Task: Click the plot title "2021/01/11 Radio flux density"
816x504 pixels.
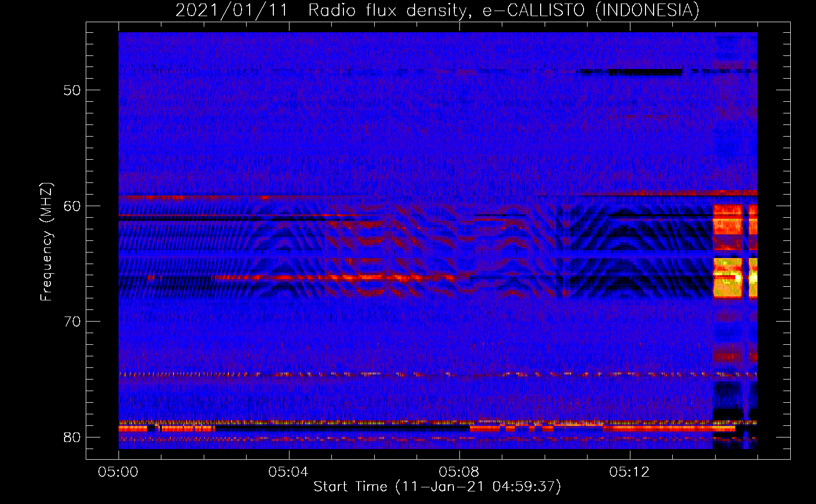Action: pyautogui.click(x=320, y=10)
